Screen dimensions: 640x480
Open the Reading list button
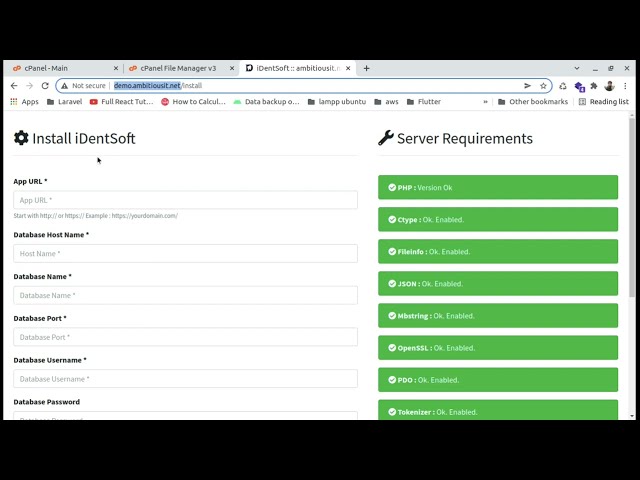pyautogui.click(x=604, y=102)
